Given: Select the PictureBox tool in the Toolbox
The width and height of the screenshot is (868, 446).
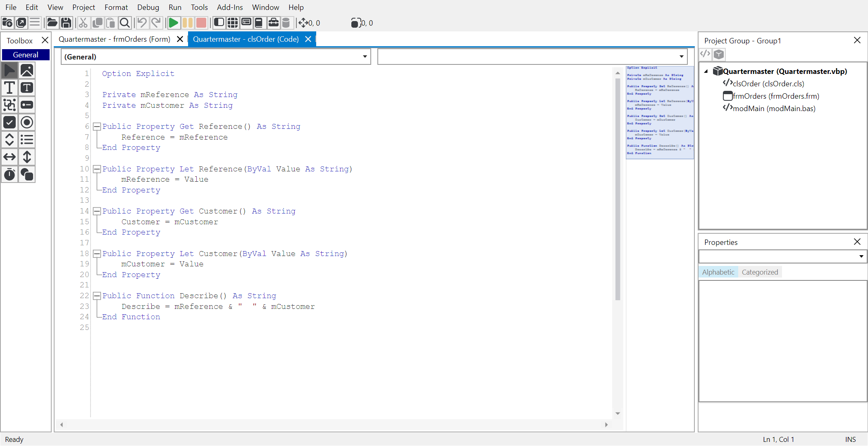Looking at the screenshot, I should coord(27,71).
